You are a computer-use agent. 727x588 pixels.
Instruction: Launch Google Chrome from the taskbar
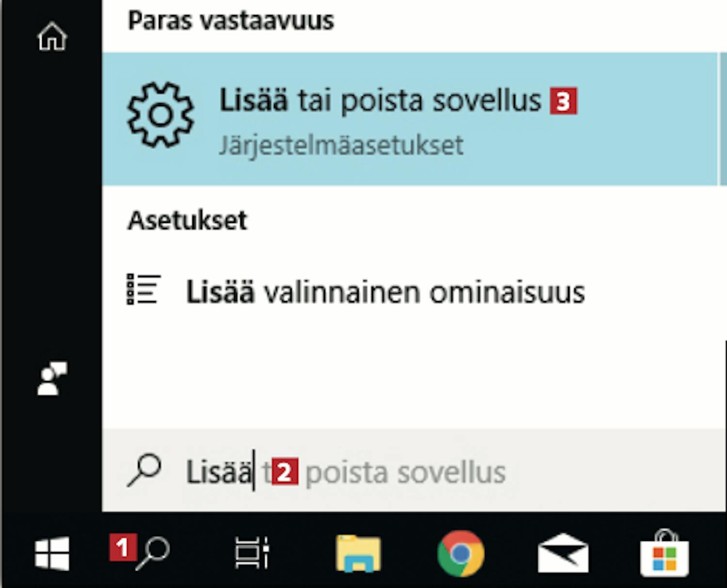coord(460,553)
